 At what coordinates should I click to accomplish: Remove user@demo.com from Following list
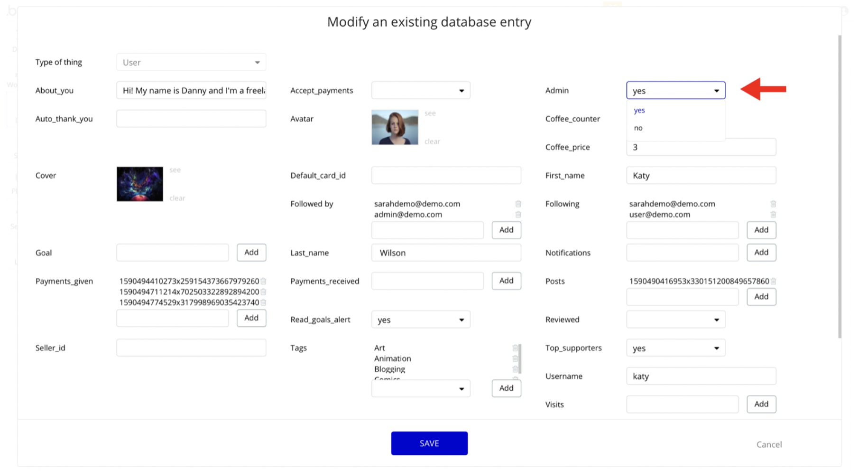(773, 215)
